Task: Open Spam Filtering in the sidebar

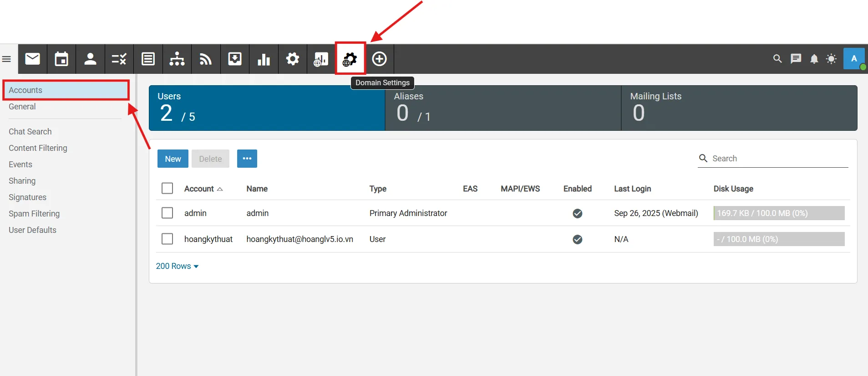Action: (34, 214)
